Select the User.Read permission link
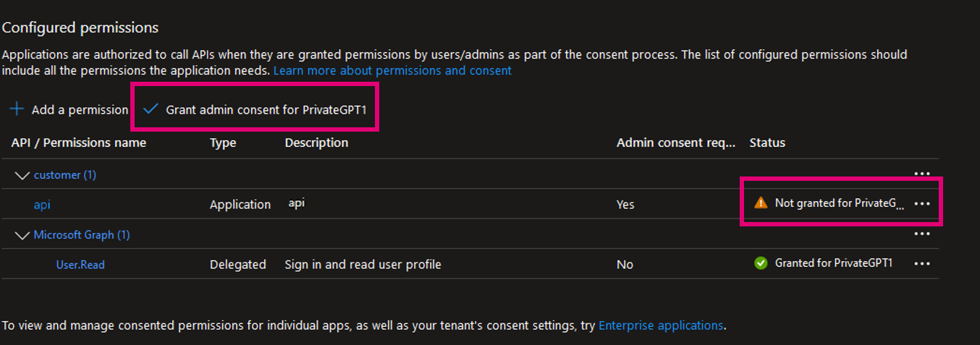 pyautogui.click(x=80, y=265)
